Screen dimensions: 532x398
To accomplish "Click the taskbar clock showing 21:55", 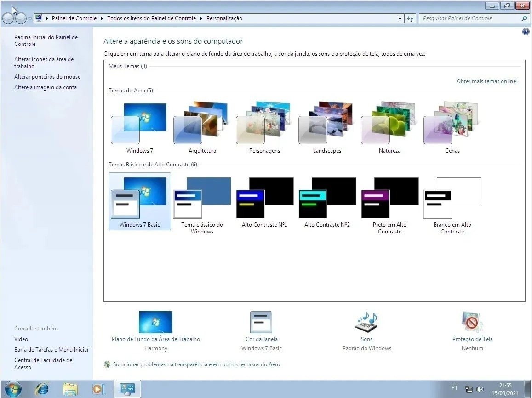I will 505,389.
